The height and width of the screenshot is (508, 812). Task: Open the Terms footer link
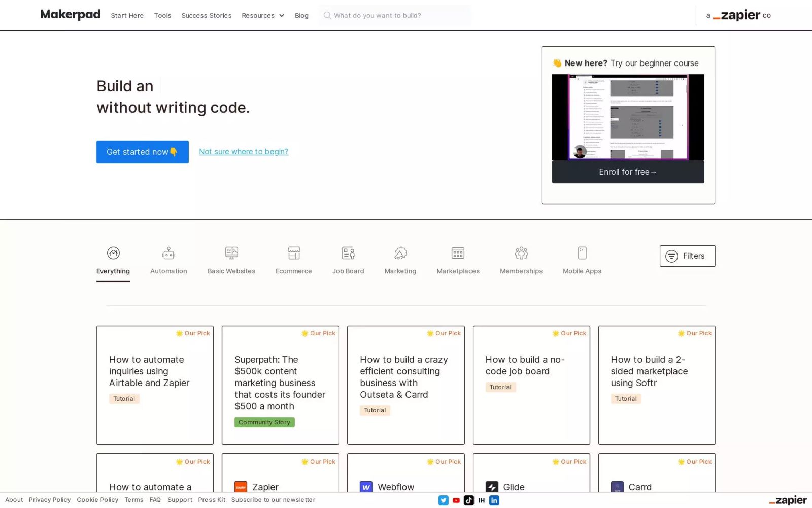[x=134, y=500]
